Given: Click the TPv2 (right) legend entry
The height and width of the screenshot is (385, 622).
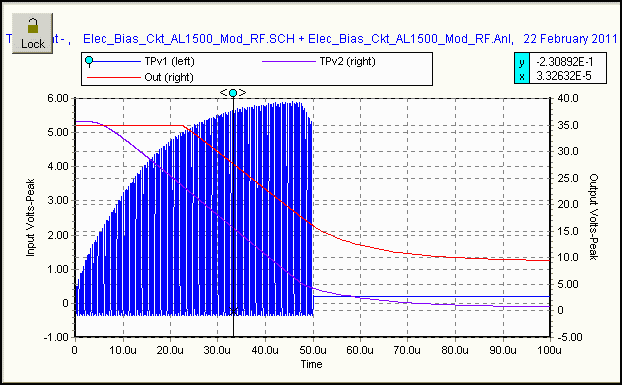Looking at the screenshot, I should [347, 61].
